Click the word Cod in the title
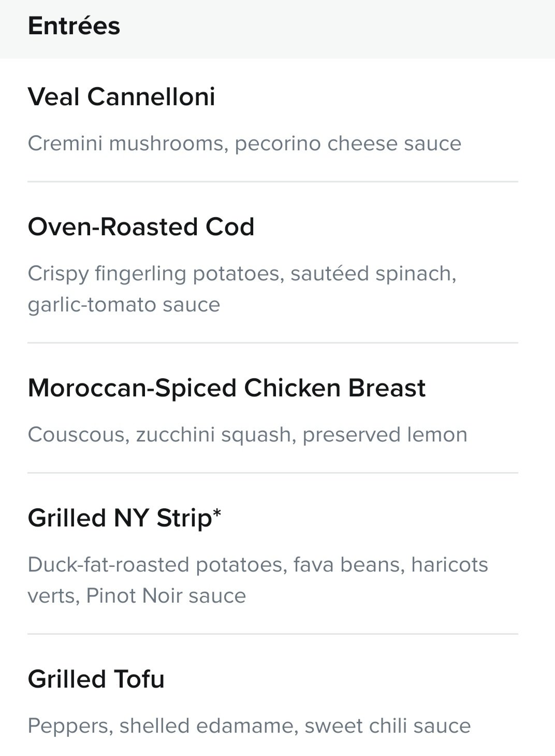Image resolution: width=555 pixels, height=756 pixels. [230, 227]
